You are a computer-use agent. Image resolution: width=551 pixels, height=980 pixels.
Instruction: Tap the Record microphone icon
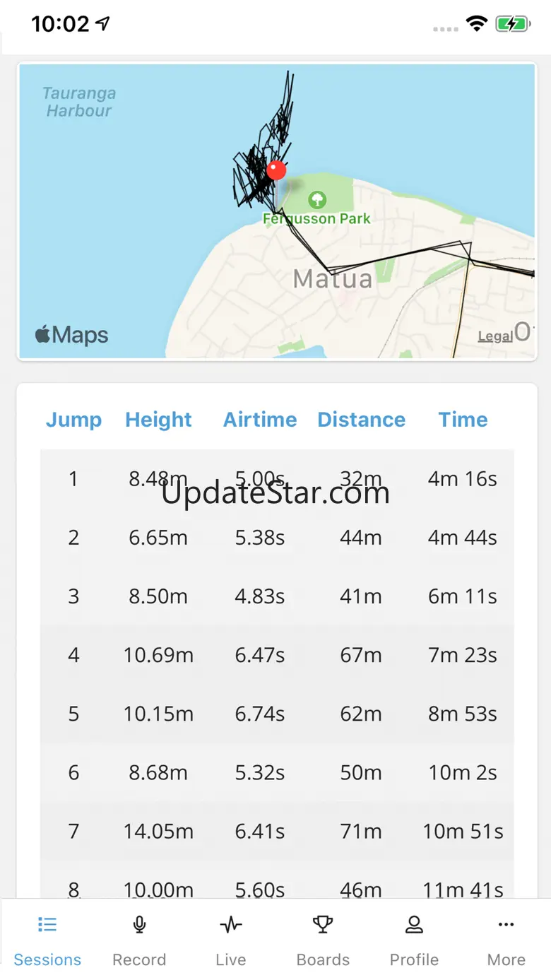(139, 924)
